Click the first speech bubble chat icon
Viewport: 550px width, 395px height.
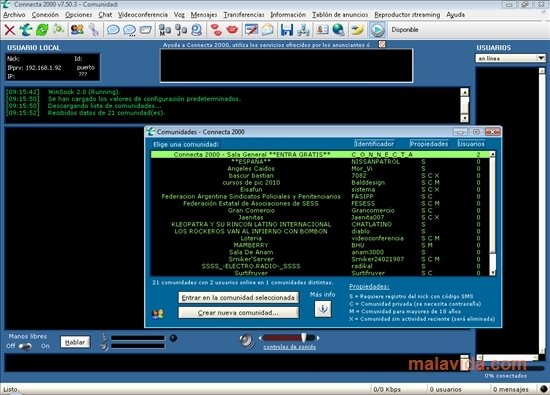pyautogui.click(x=113, y=30)
